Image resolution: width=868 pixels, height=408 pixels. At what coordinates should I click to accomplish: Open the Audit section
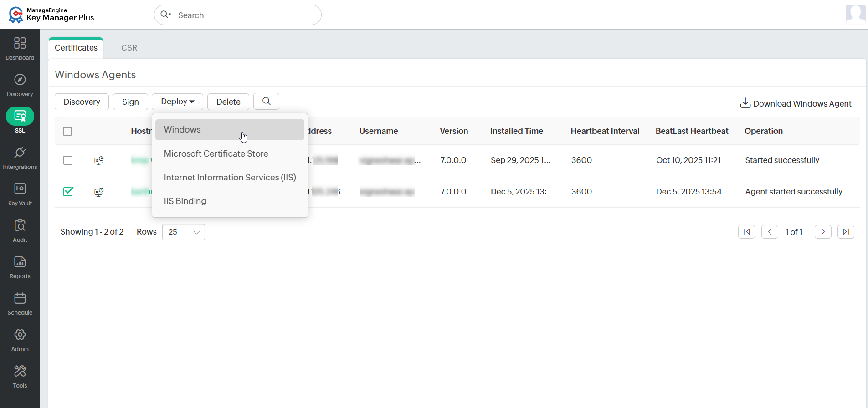coord(20,230)
